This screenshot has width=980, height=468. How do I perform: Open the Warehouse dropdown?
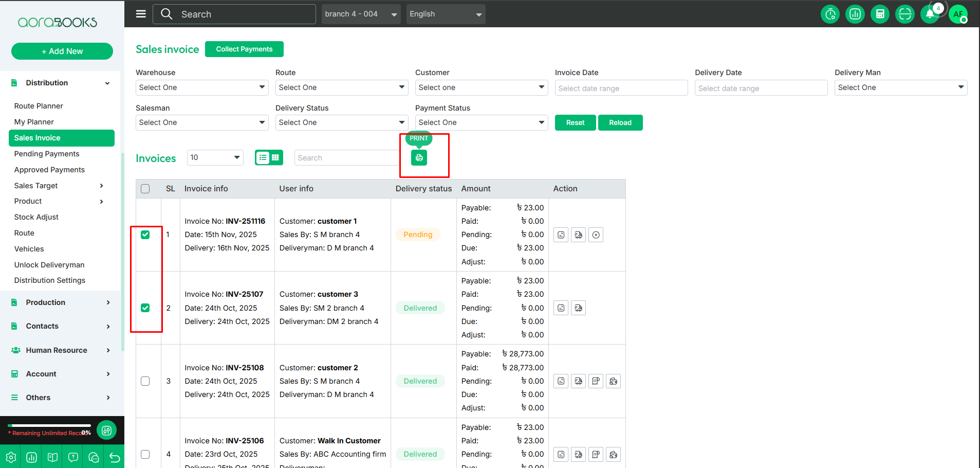click(x=202, y=87)
